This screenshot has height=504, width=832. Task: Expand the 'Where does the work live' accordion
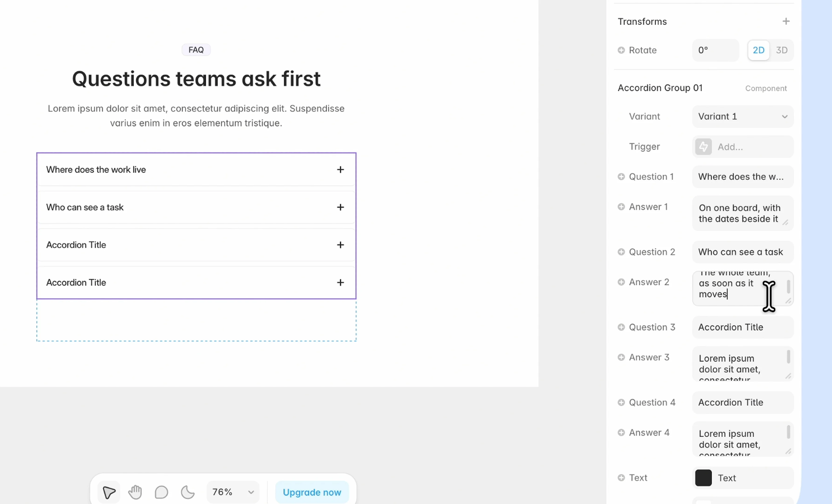(x=196, y=170)
